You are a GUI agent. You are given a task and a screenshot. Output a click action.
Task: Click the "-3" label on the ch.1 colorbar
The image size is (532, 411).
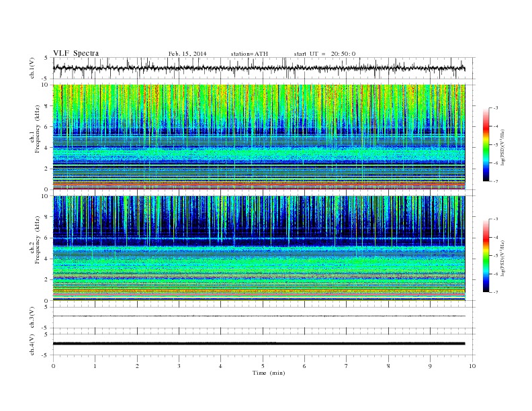495,108
